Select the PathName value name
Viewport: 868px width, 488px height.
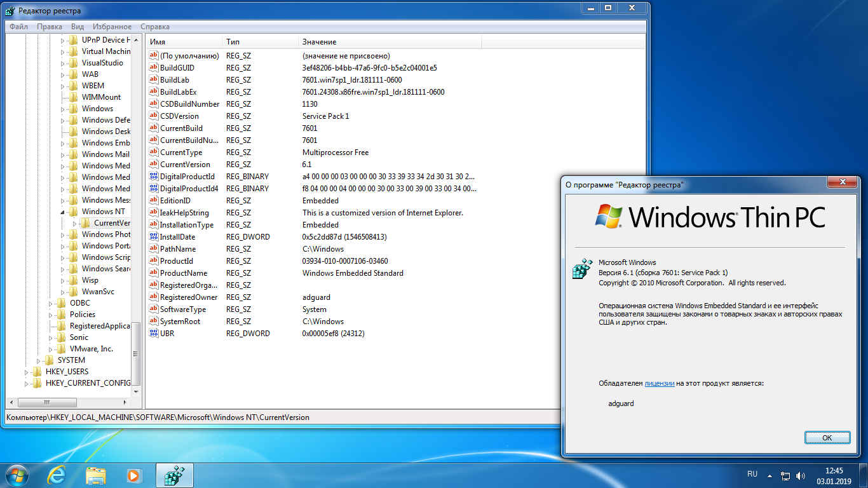(x=178, y=248)
